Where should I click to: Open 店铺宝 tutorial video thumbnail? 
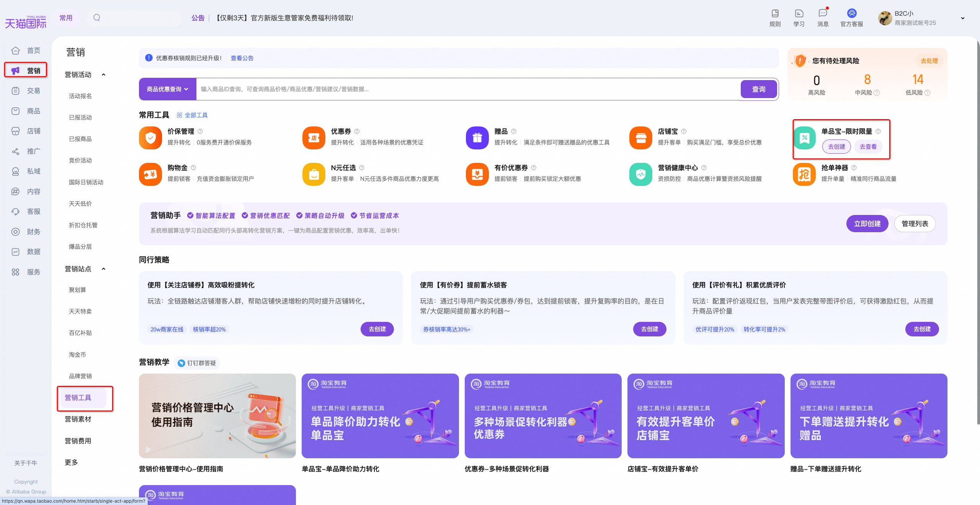point(706,416)
